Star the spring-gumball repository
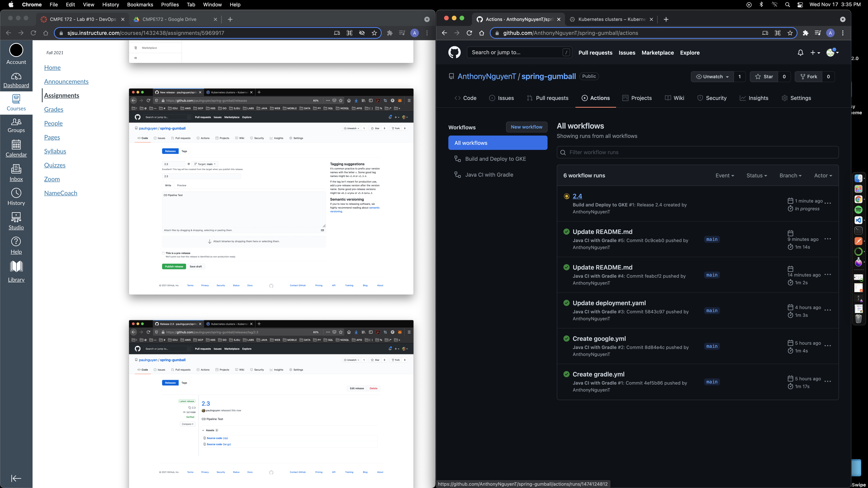This screenshot has height=488, width=868. (x=764, y=76)
